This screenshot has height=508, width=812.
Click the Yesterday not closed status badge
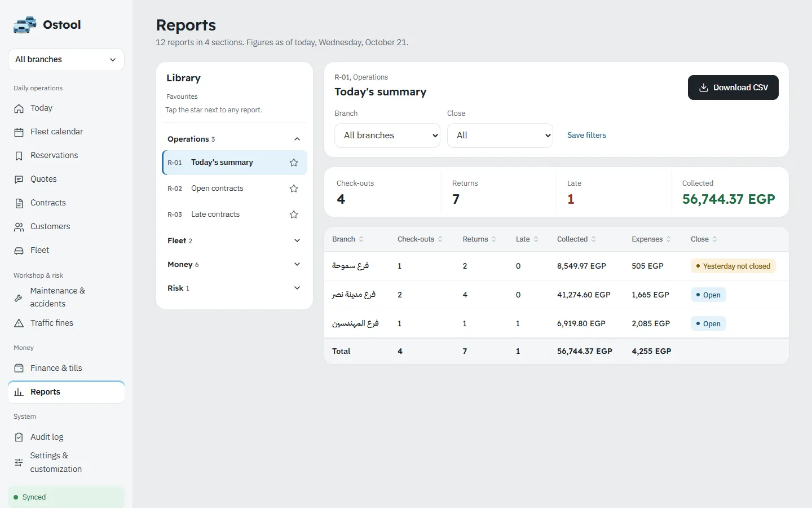(x=733, y=266)
